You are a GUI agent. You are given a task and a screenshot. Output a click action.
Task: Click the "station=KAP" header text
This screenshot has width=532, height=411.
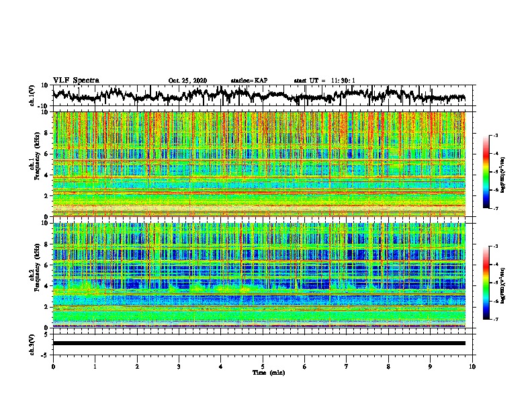[249, 81]
